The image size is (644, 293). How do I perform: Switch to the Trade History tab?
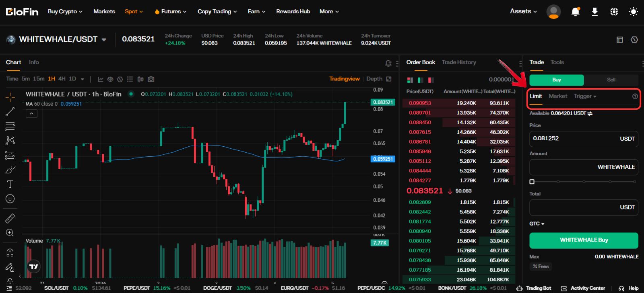tap(459, 62)
